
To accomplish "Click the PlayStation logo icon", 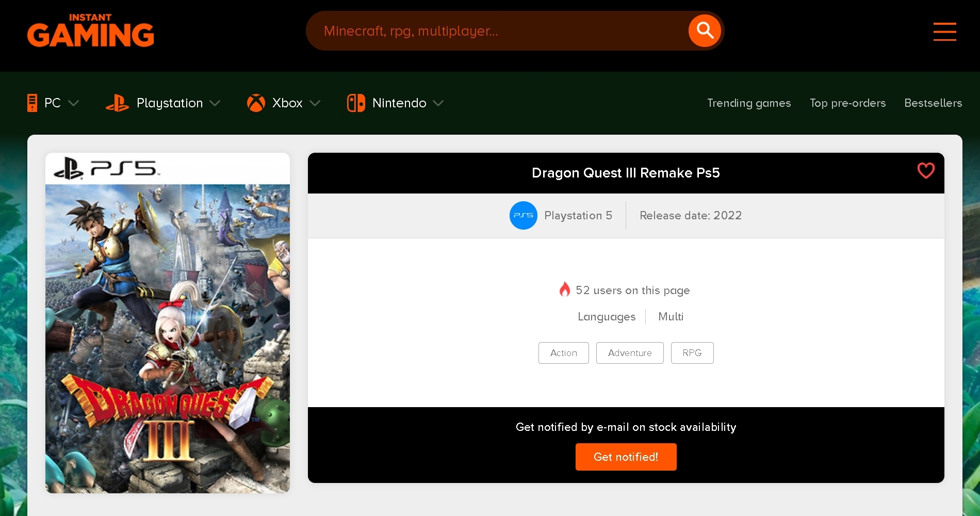I will click(117, 103).
